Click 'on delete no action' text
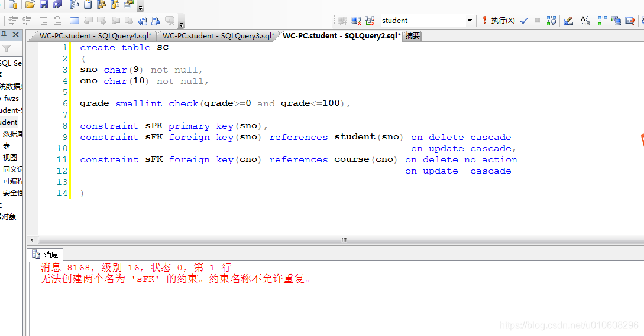Viewport: 644px width, 336px height. 461,159
